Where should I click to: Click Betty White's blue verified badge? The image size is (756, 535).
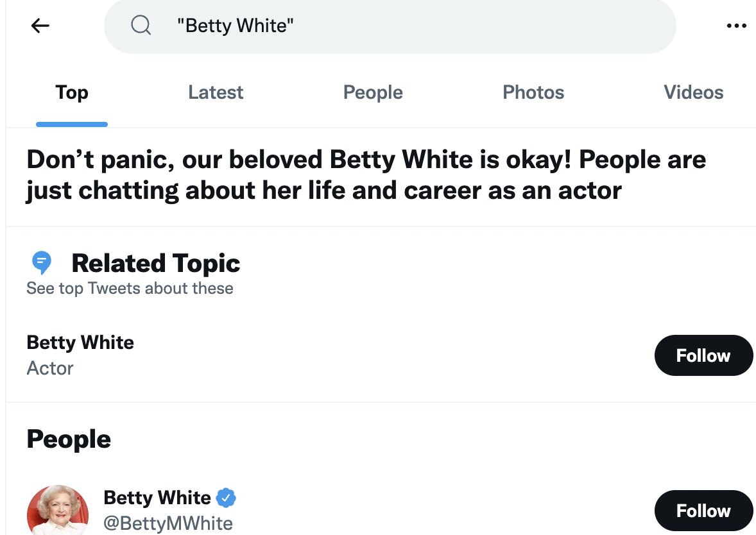click(226, 497)
